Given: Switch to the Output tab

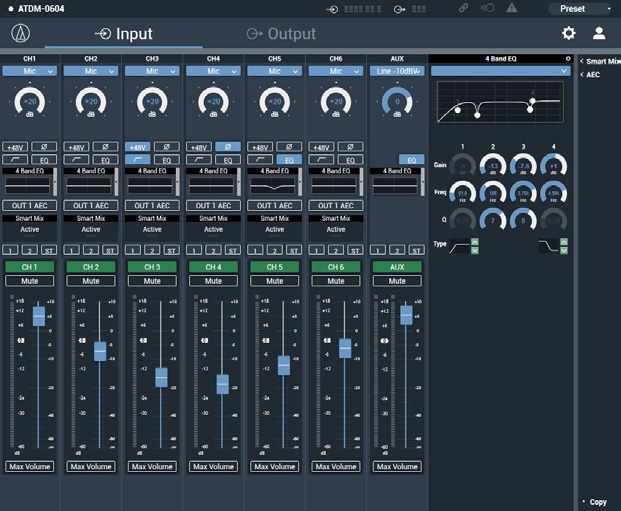Looking at the screenshot, I should (x=281, y=34).
